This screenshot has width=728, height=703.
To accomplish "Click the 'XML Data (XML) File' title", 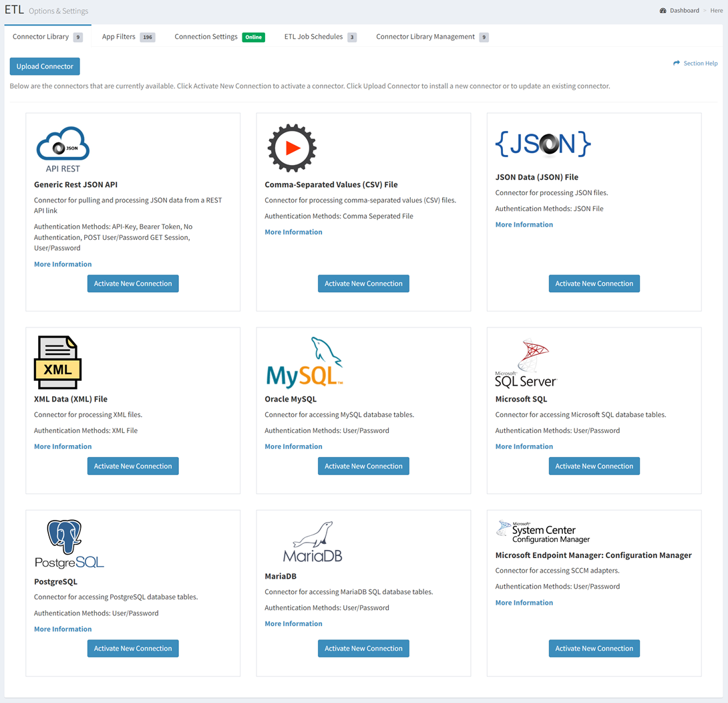I will coord(71,399).
